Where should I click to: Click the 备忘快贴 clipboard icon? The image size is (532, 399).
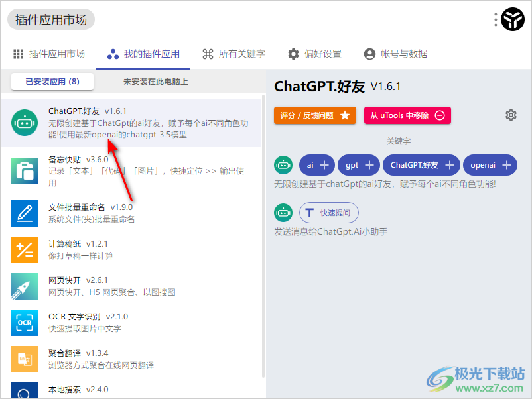coord(25,171)
